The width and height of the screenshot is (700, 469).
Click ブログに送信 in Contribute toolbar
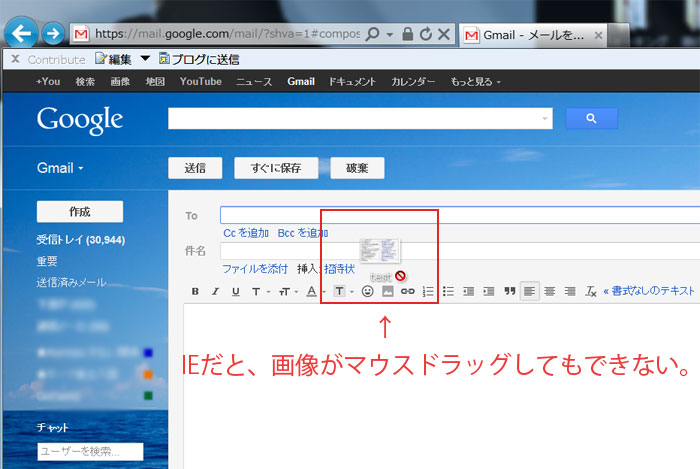tap(199, 59)
